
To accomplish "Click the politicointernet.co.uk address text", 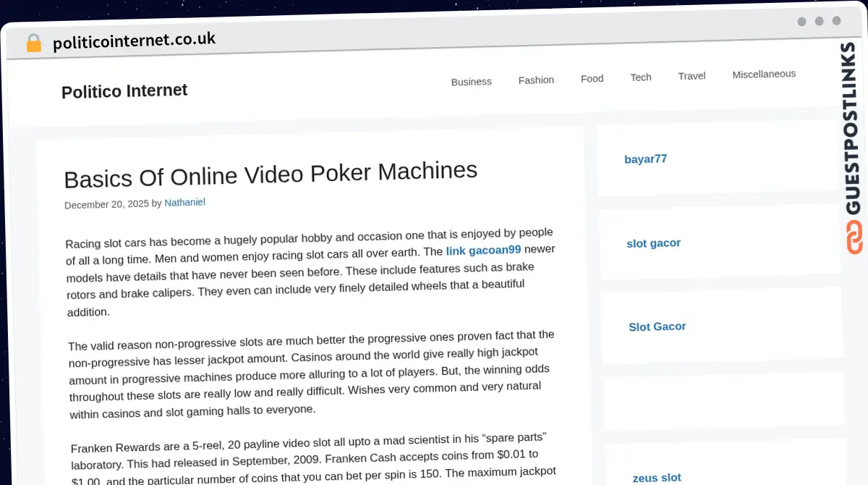I will pyautogui.click(x=135, y=41).
